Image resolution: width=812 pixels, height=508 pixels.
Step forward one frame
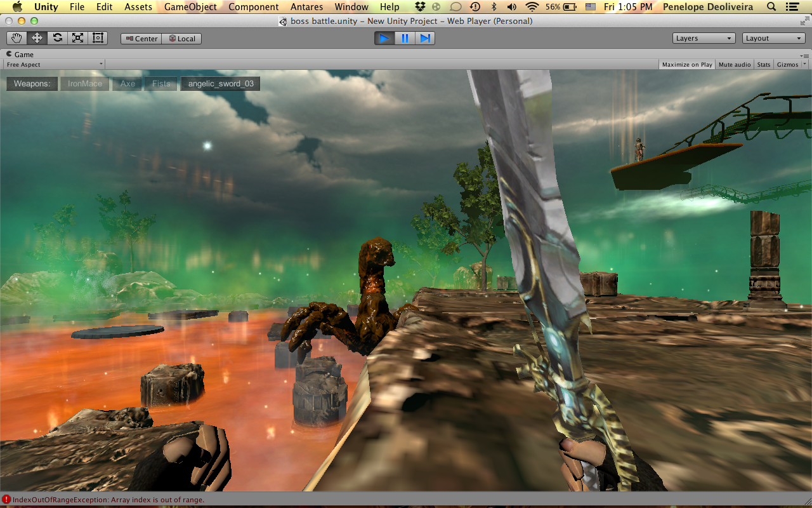click(425, 39)
